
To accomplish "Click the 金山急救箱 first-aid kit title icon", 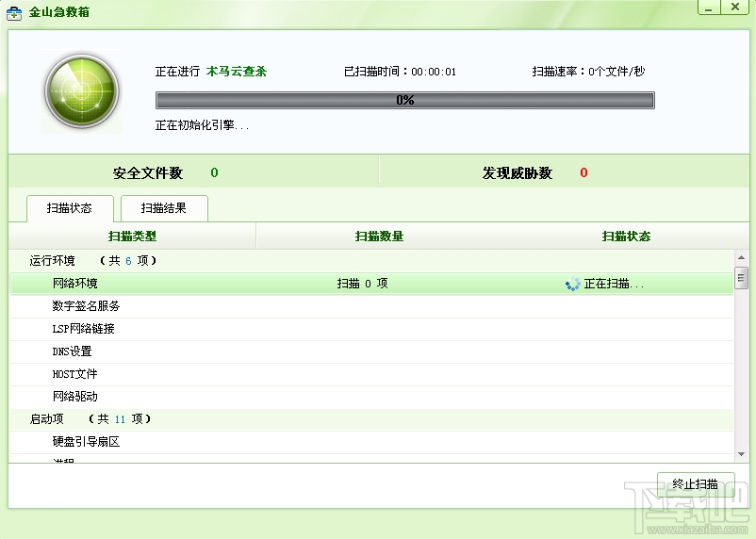I will pos(14,13).
